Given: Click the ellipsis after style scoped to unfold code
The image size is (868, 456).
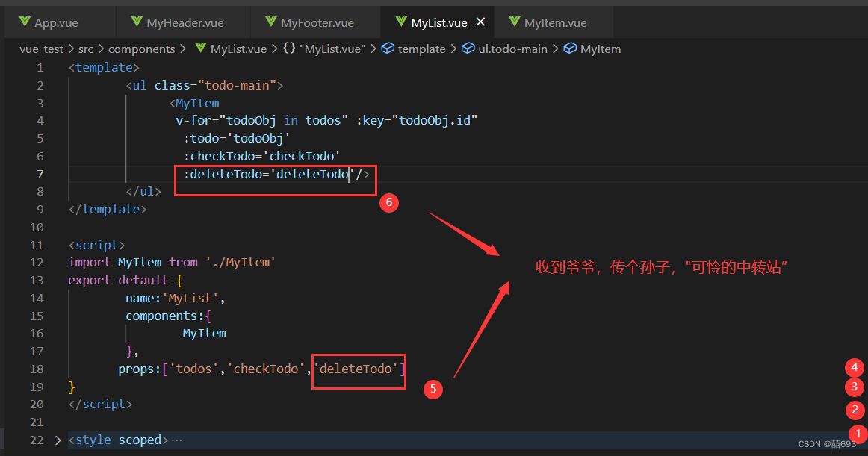Looking at the screenshot, I should (176, 440).
